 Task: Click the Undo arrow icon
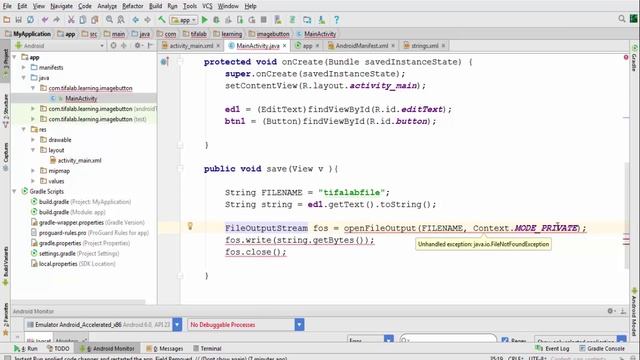[x=44, y=20]
